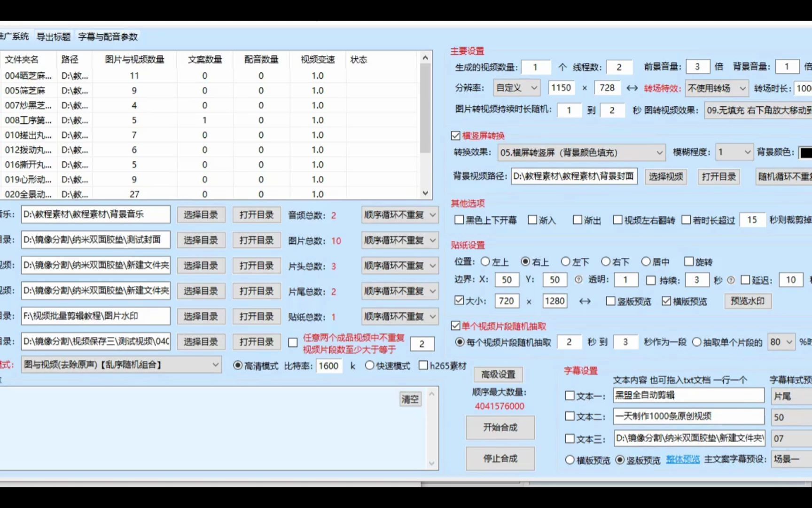Viewport: 812px width, 508px height.
Task: Click 停止合成 button
Action: click(x=500, y=459)
